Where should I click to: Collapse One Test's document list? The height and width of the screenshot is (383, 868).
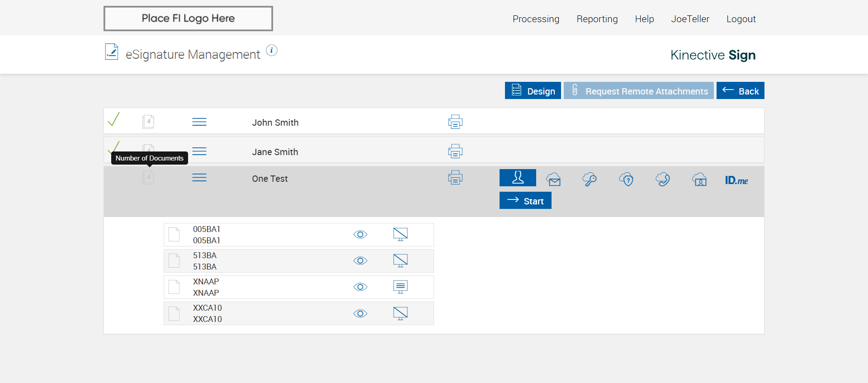[x=199, y=178]
